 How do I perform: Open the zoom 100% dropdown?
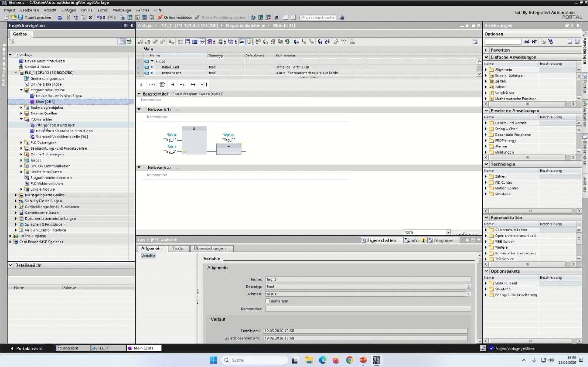448,232
